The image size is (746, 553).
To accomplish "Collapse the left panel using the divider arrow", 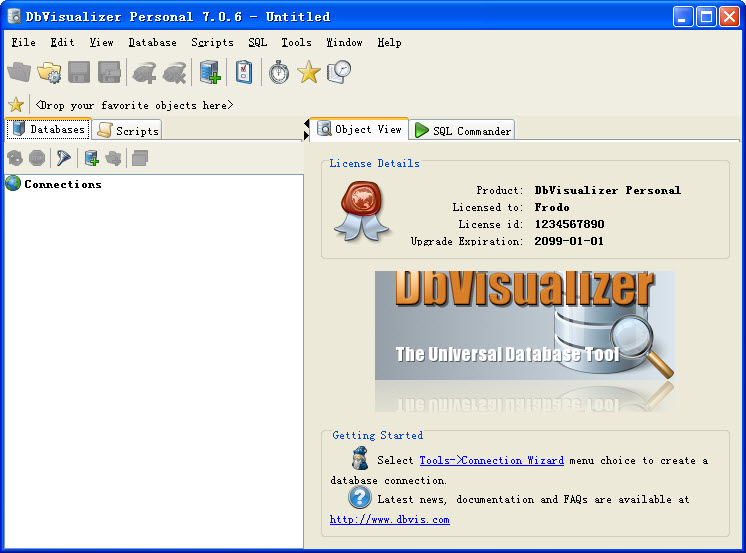I will (306, 123).
